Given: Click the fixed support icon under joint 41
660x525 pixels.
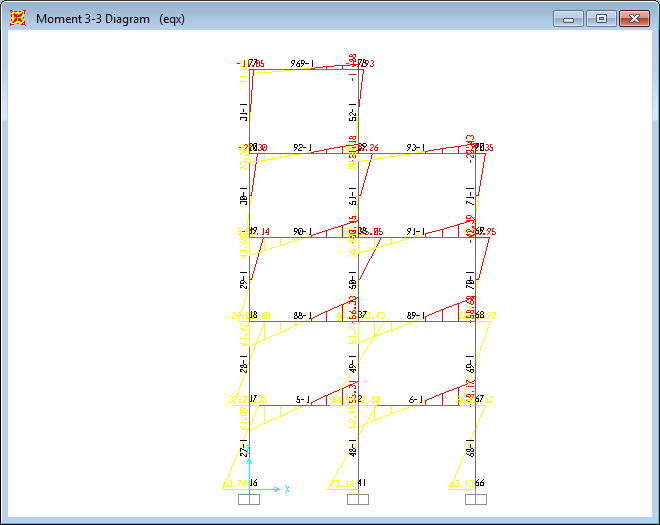Looking at the screenshot, I should (358, 499).
